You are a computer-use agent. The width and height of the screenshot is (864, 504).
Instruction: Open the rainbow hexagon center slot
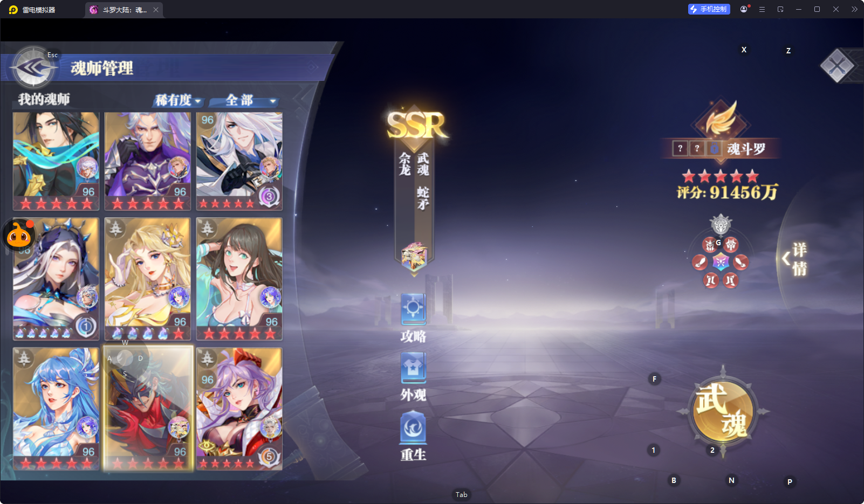[721, 263]
